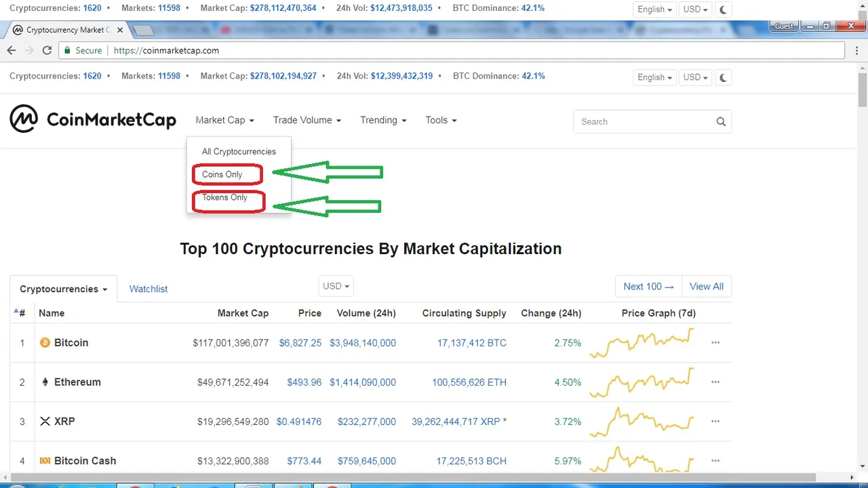Click Bitcoin price $6,827.25
This screenshot has width=868, height=488.
click(x=300, y=343)
